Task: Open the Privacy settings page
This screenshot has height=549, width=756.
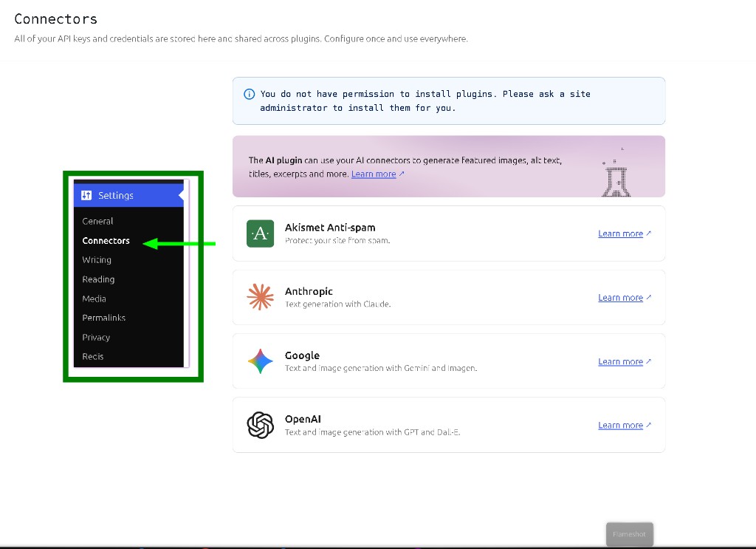Action: (96, 337)
